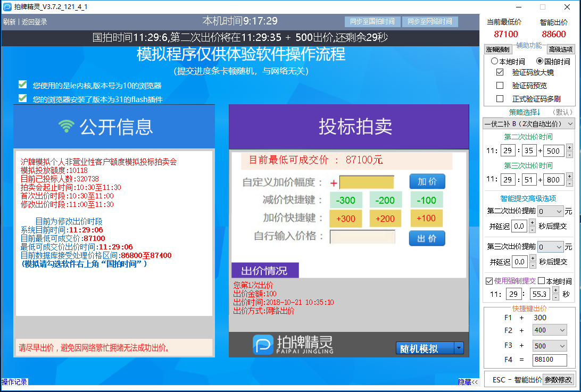Click the 出价 button

[x=427, y=238]
